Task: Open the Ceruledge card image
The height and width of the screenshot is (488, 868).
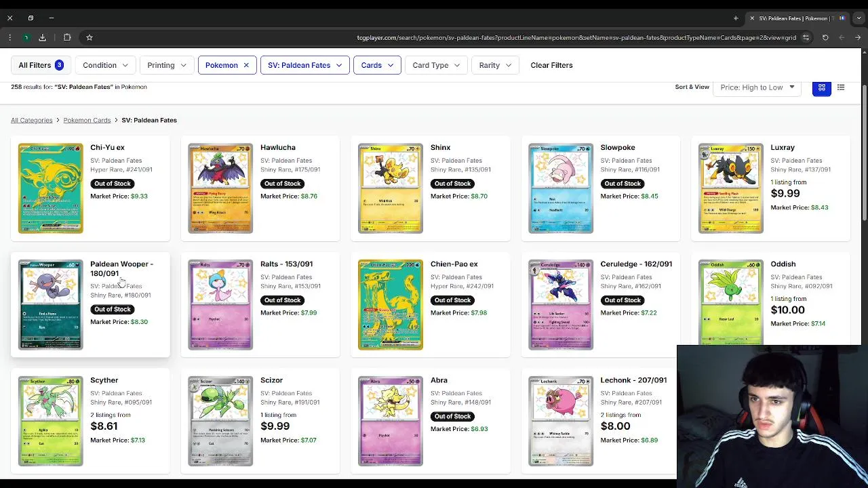Action: [x=561, y=304]
